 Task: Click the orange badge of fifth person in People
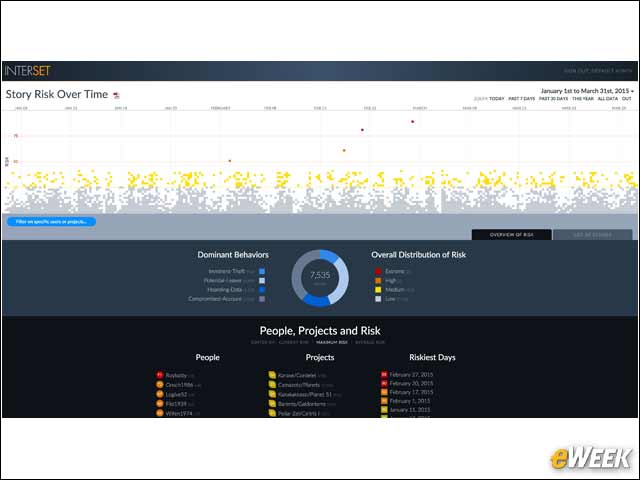[x=160, y=413]
